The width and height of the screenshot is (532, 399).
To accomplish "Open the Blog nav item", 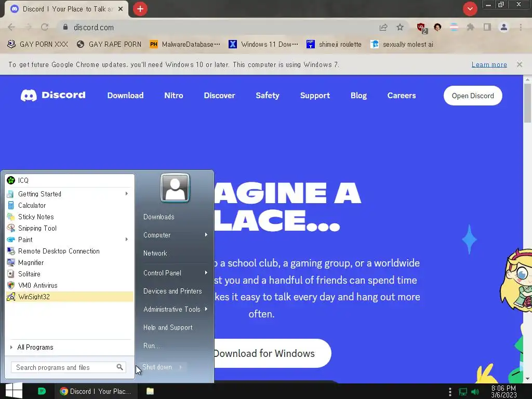I will 358,96.
